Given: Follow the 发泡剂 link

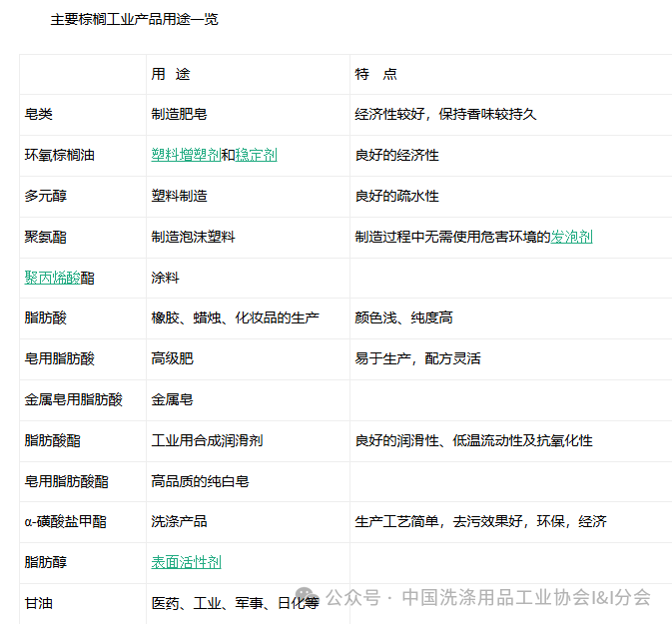Looking at the screenshot, I should [x=571, y=237].
